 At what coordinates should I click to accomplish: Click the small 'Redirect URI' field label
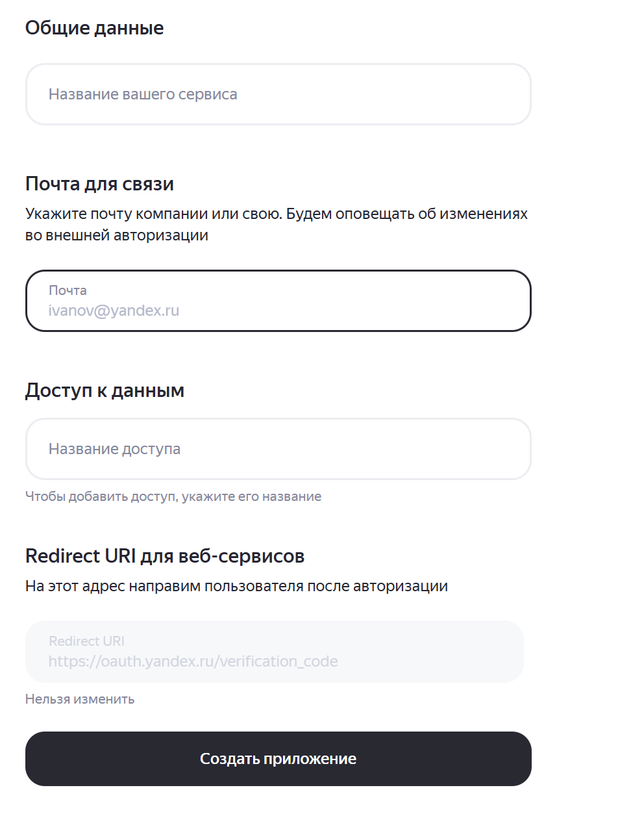click(86, 641)
